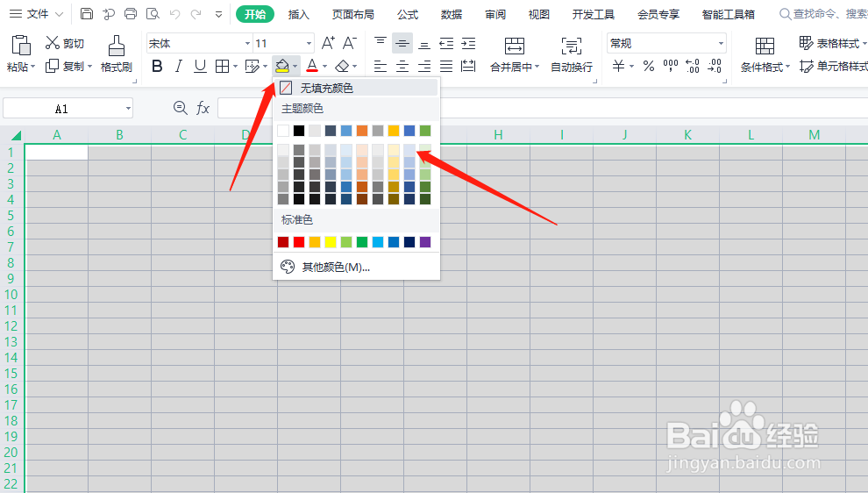868x493 pixels.
Task: Expand font color dropdown arrow
Action: (x=325, y=67)
